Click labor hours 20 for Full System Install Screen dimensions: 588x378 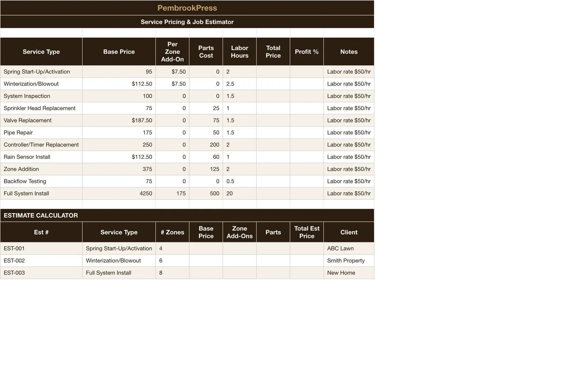tap(240, 193)
